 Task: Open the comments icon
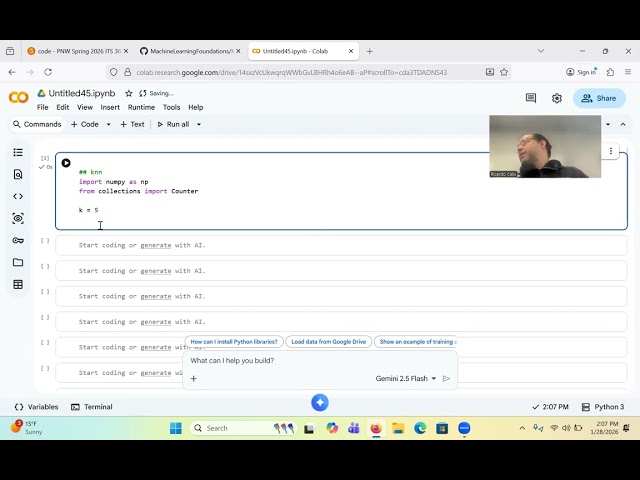[x=531, y=98]
